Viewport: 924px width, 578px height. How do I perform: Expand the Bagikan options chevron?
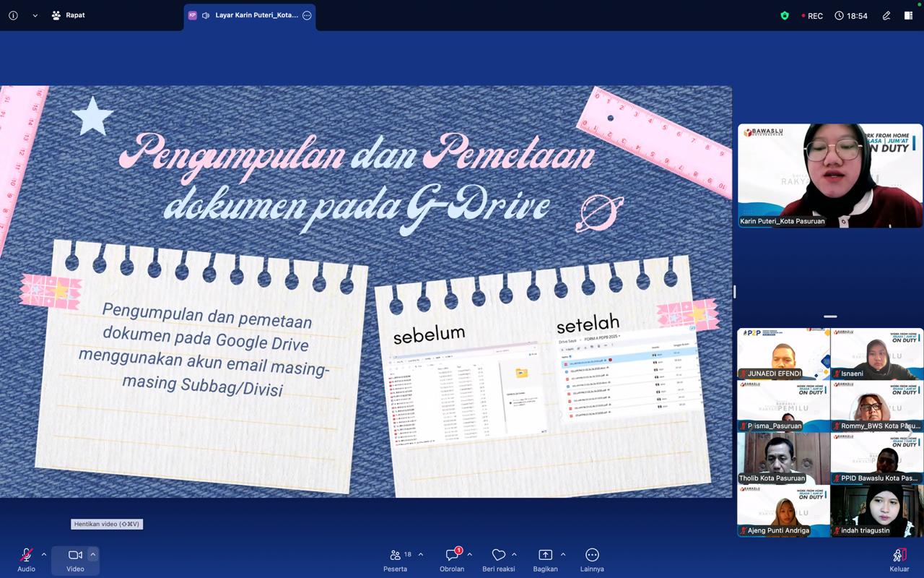pos(563,555)
